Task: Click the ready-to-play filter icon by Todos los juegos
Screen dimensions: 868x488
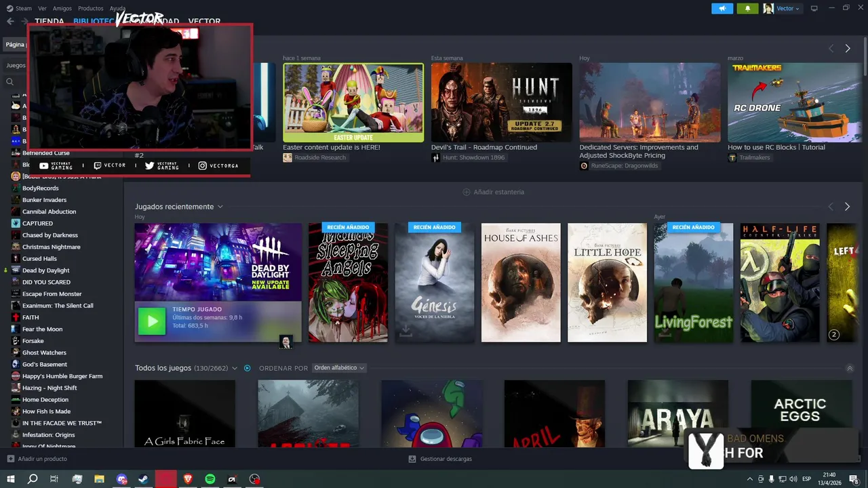Action: coord(247,368)
